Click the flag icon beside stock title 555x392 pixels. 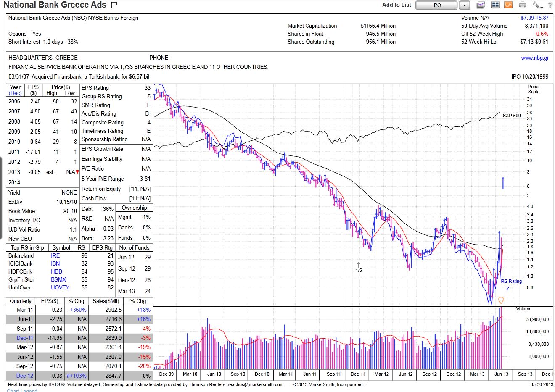(114, 5)
